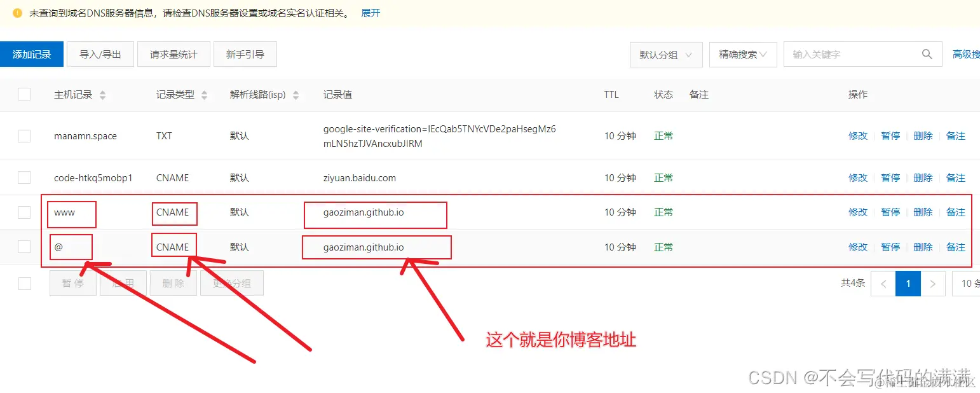Click 正常 status in www row
This screenshot has width=980, height=393.
(664, 212)
